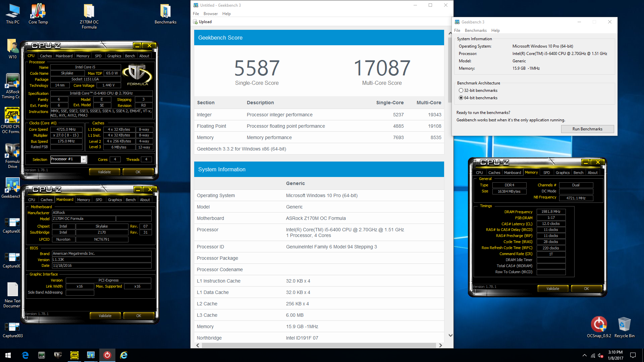Click scroll down arrow in Geekbench results
Image resolution: width=644 pixels, height=362 pixels.
[x=450, y=335]
